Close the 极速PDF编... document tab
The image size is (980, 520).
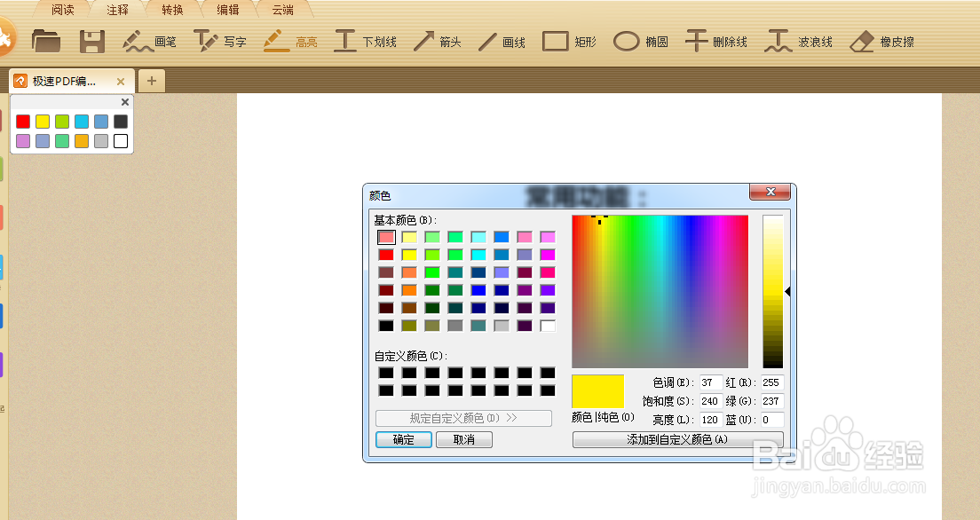(121, 82)
